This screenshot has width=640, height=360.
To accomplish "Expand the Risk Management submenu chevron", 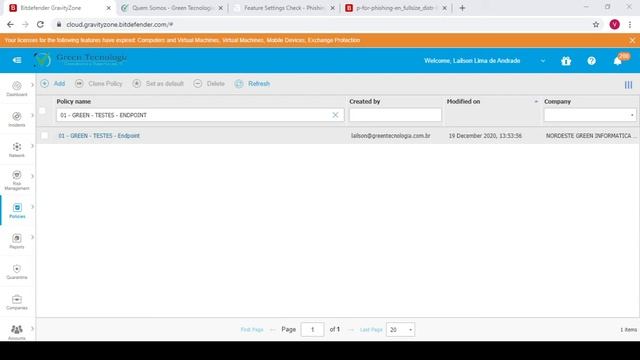I will coord(32,176).
